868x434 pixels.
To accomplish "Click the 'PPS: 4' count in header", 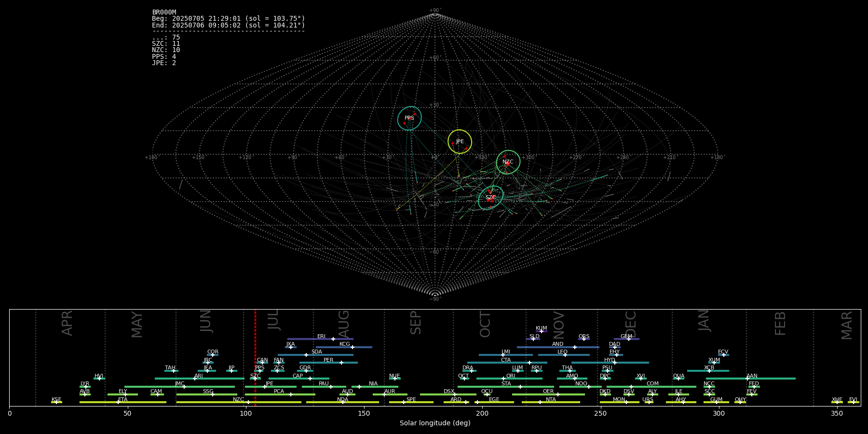I will point(164,57).
